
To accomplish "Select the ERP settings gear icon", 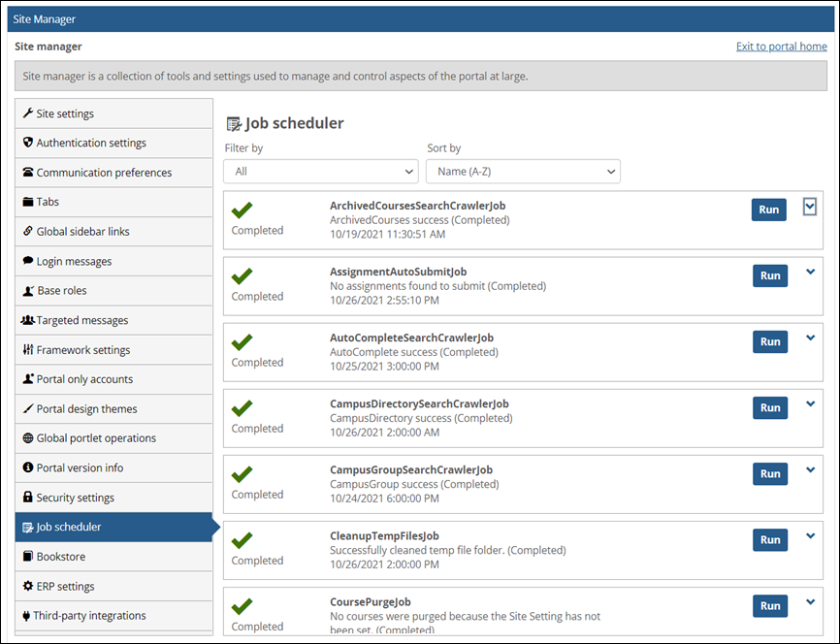I will click(30, 586).
